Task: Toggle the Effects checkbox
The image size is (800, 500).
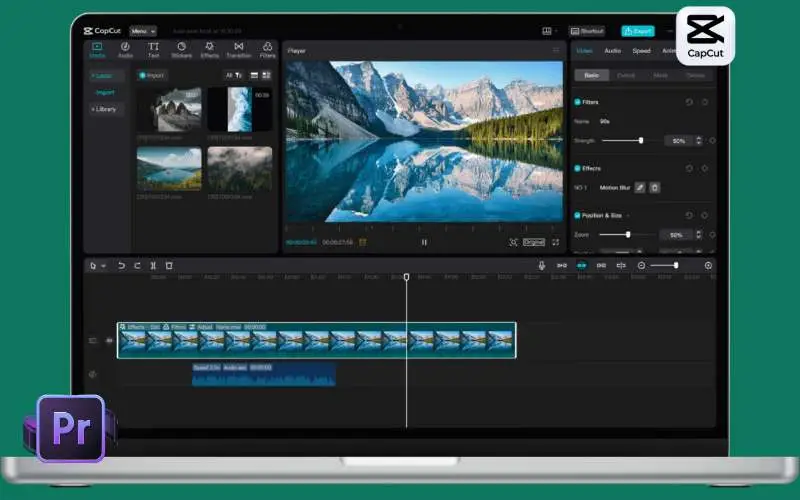Action: (x=578, y=168)
